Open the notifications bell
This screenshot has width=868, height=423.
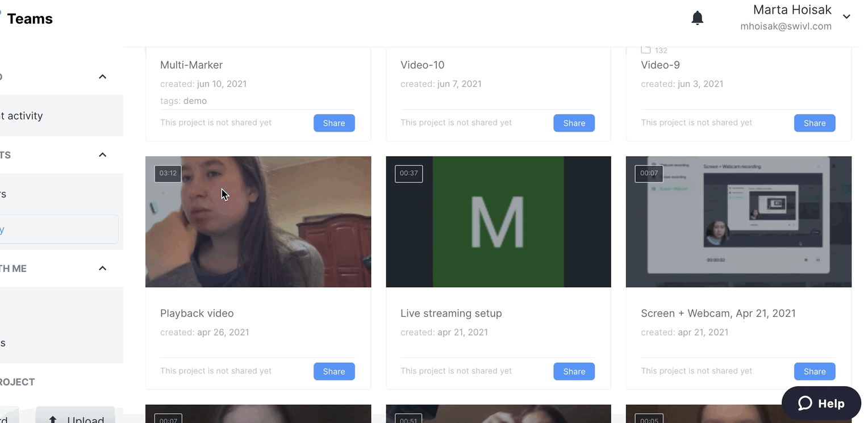click(697, 18)
